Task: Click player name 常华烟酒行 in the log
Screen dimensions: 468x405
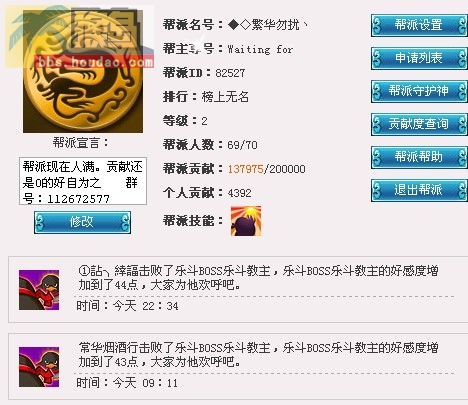Action: tap(109, 348)
